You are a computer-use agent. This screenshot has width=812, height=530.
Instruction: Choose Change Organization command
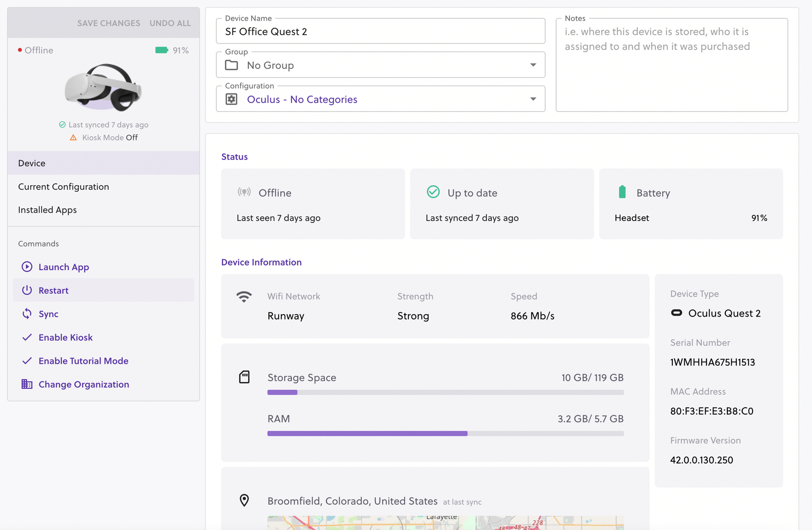103,384
